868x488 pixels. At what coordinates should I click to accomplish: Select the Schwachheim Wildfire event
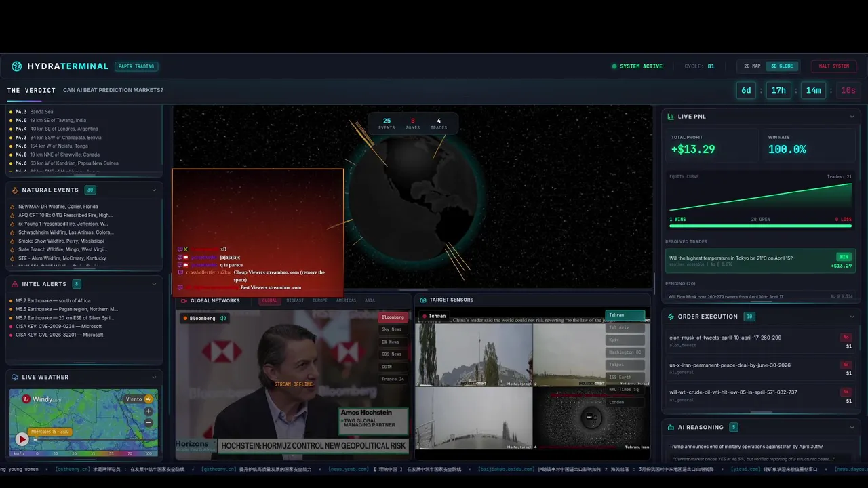[x=67, y=232]
